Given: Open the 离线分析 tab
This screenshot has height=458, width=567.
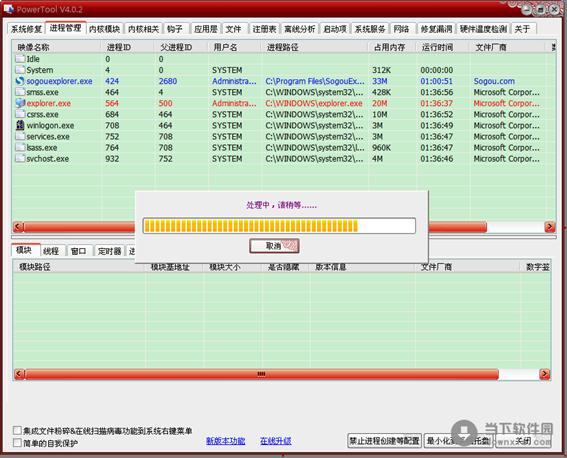Looking at the screenshot, I should click(299, 29).
